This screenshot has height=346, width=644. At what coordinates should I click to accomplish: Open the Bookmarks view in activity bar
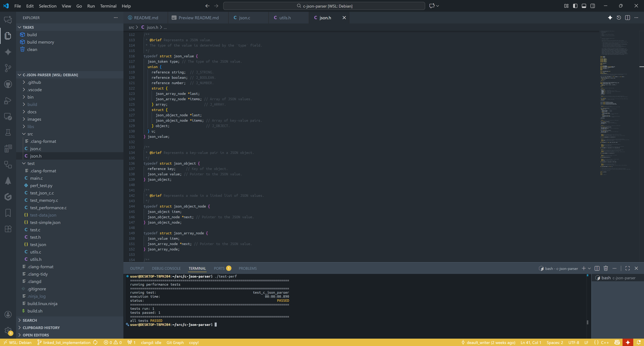click(x=8, y=213)
